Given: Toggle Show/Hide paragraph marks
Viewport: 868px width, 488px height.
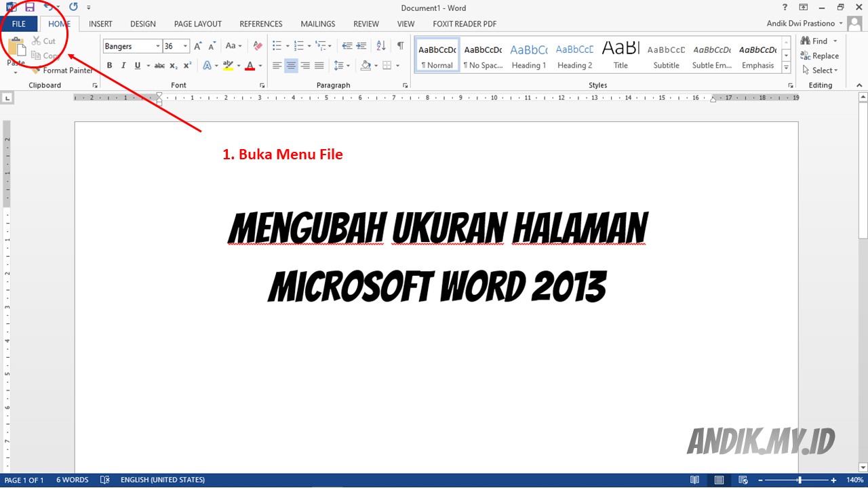Looking at the screenshot, I should [x=400, y=46].
